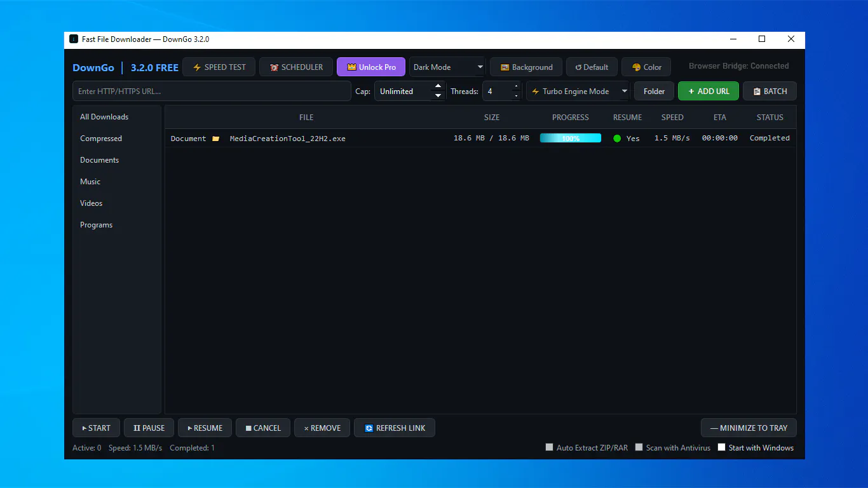This screenshot has width=868, height=488.
Task: Click MINIMIZE TO TRAY button
Action: (749, 428)
